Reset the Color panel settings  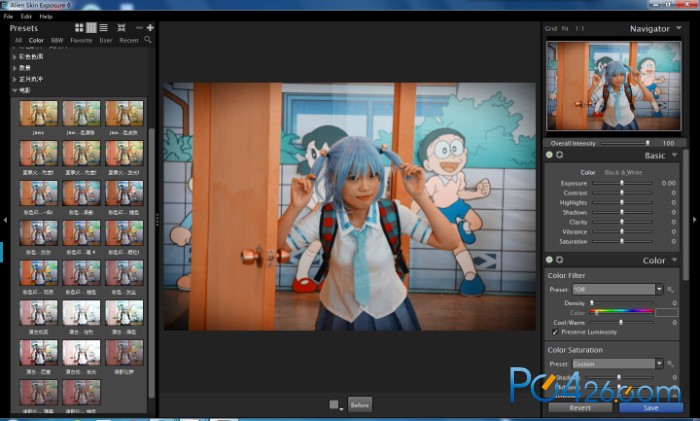click(x=559, y=260)
